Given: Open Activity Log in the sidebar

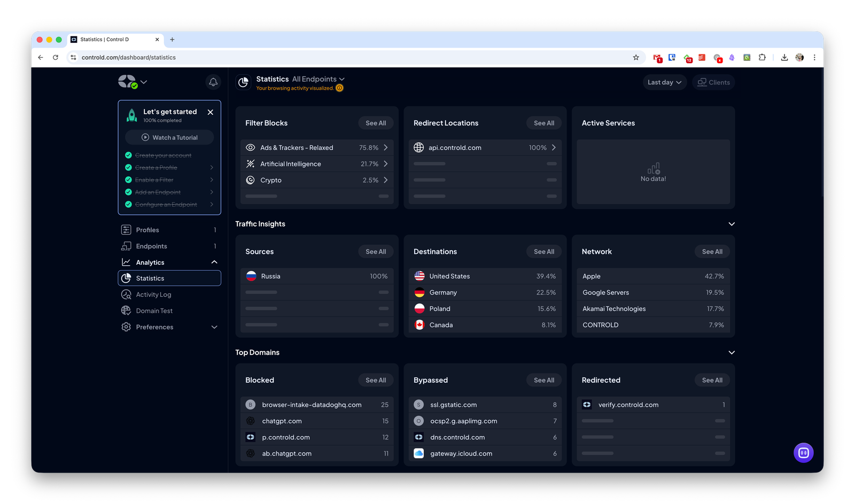Looking at the screenshot, I should point(153,295).
